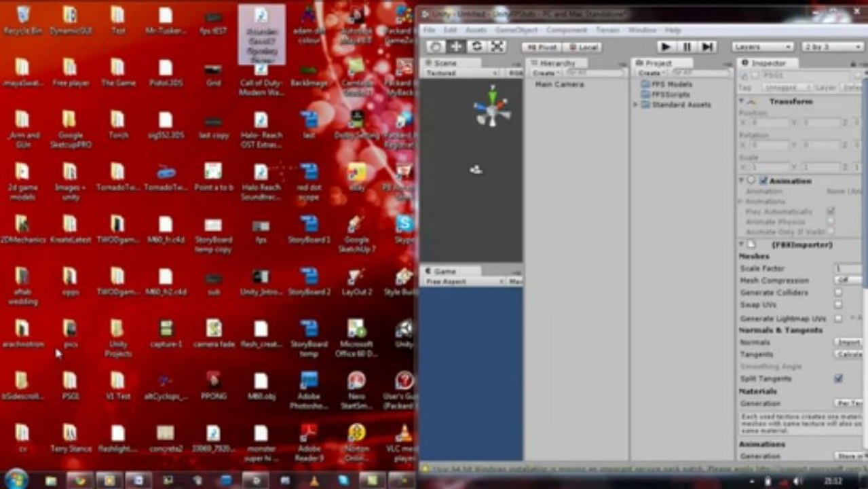Open the Recycle Bin desktop icon
This screenshot has height=489, width=868.
pyautogui.click(x=22, y=20)
